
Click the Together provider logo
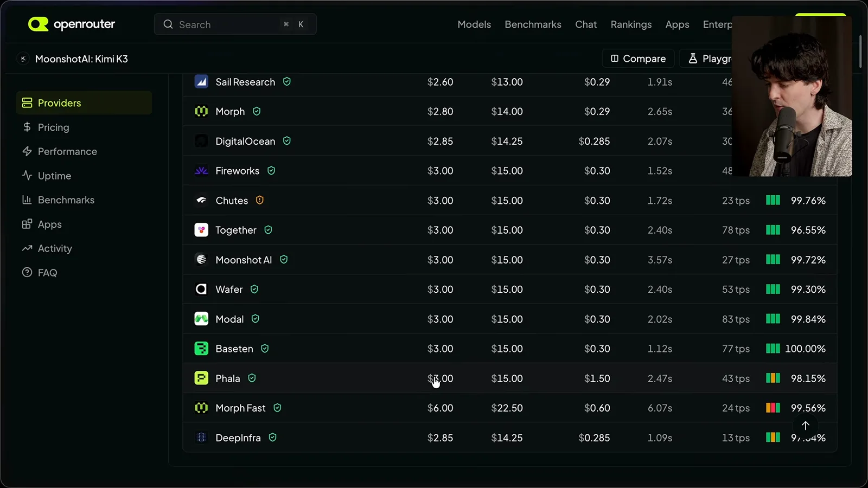(x=201, y=230)
